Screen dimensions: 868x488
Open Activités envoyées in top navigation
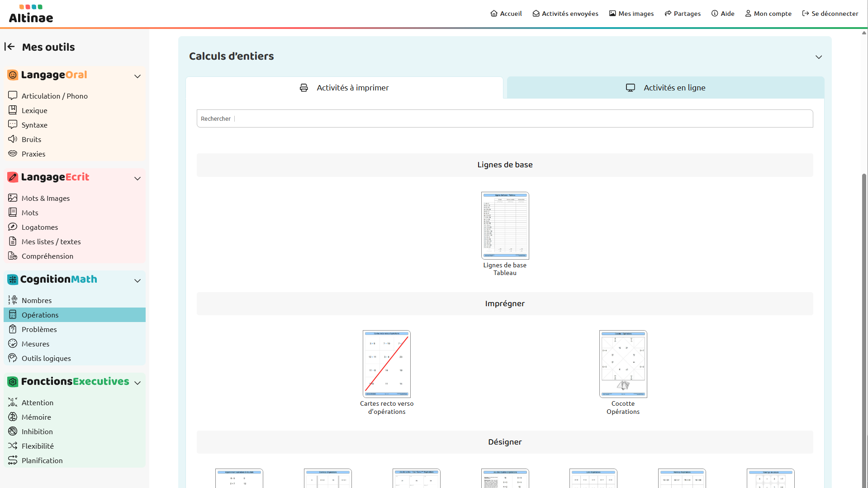565,14
